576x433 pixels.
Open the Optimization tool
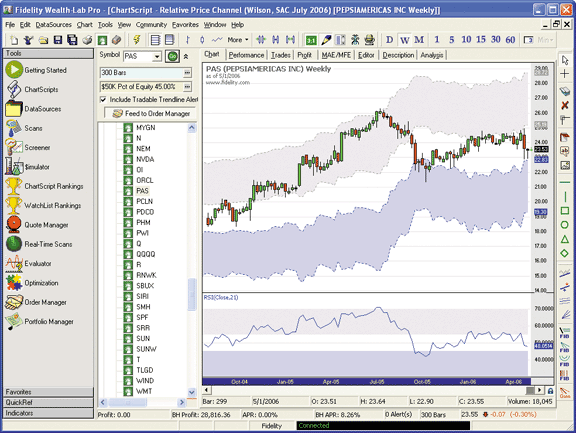pos(32,283)
